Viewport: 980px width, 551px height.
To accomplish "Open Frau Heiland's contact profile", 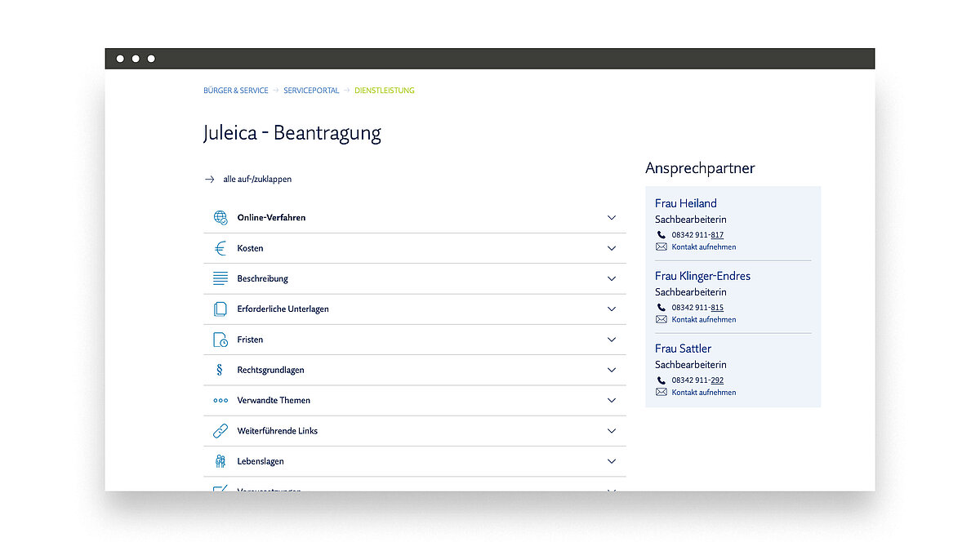I will 686,203.
